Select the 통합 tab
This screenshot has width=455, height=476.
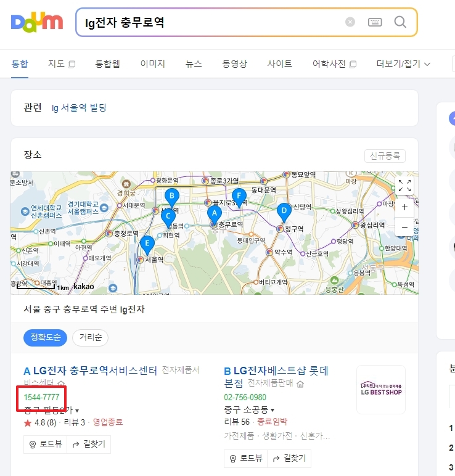[20, 64]
